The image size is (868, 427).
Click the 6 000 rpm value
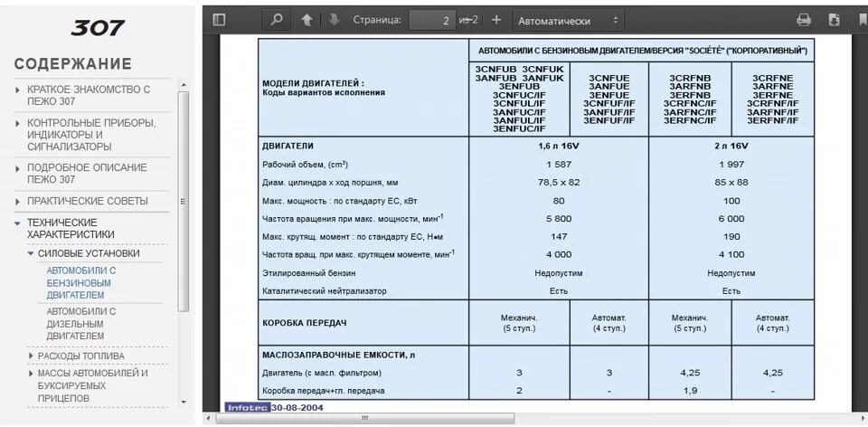click(731, 219)
